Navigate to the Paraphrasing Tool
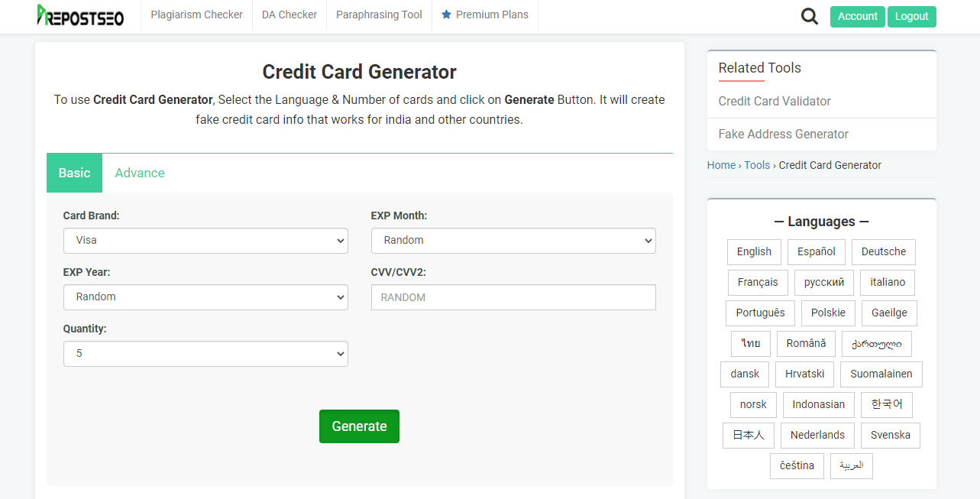The width and height of the screenshot is (980, 499). pos(379,14)
